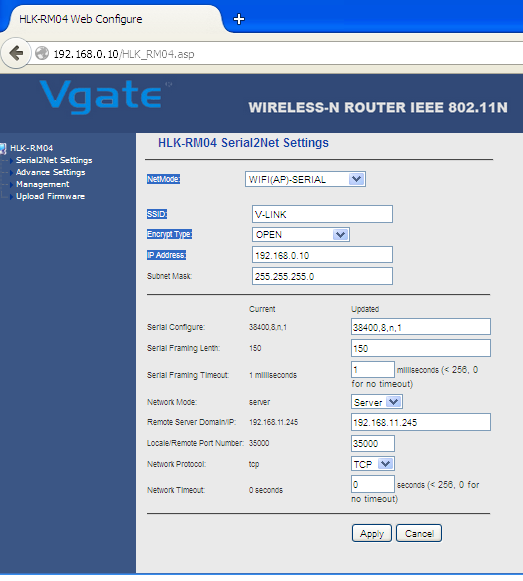This screenshot has width=523, height=581.
Task: Open the Network Mode Server dropdown
Action: tap(377, 402)
